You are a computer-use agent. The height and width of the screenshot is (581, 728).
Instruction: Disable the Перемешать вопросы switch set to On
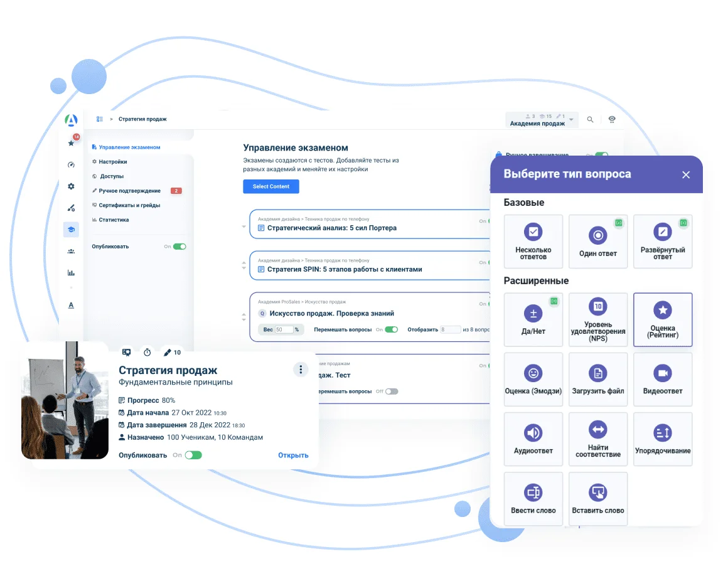point(391,329)
